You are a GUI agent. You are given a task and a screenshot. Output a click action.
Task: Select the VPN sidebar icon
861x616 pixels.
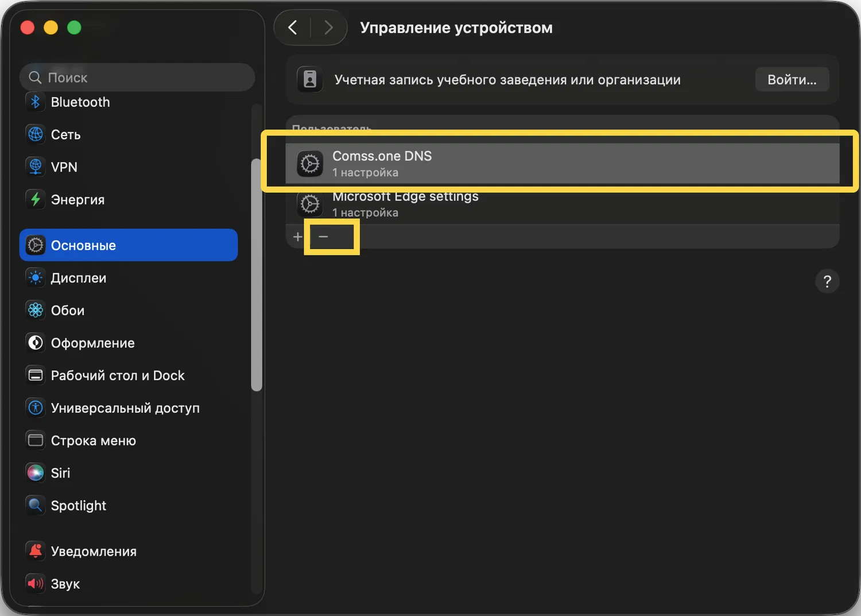coord(36,167)
